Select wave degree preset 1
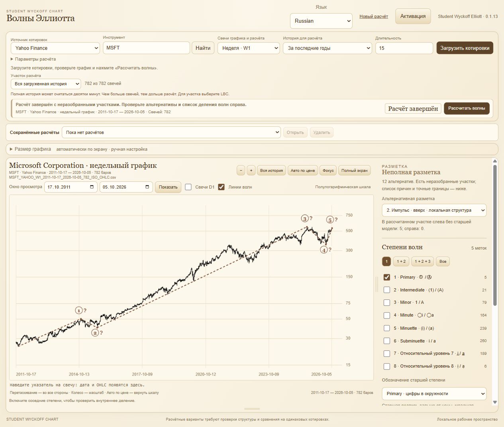Viewport: 504px width, 427px height. click(x=386, y=262)
